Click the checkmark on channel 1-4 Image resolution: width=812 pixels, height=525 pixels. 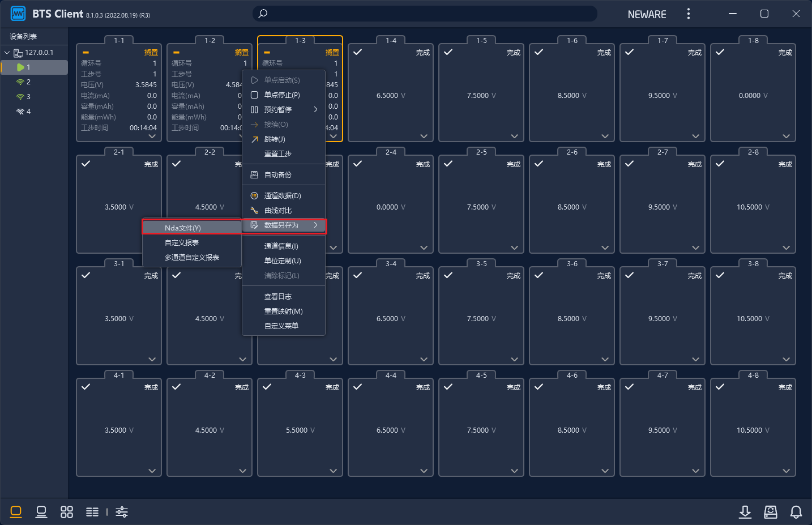pyautogui.click(x=358, y=52)
